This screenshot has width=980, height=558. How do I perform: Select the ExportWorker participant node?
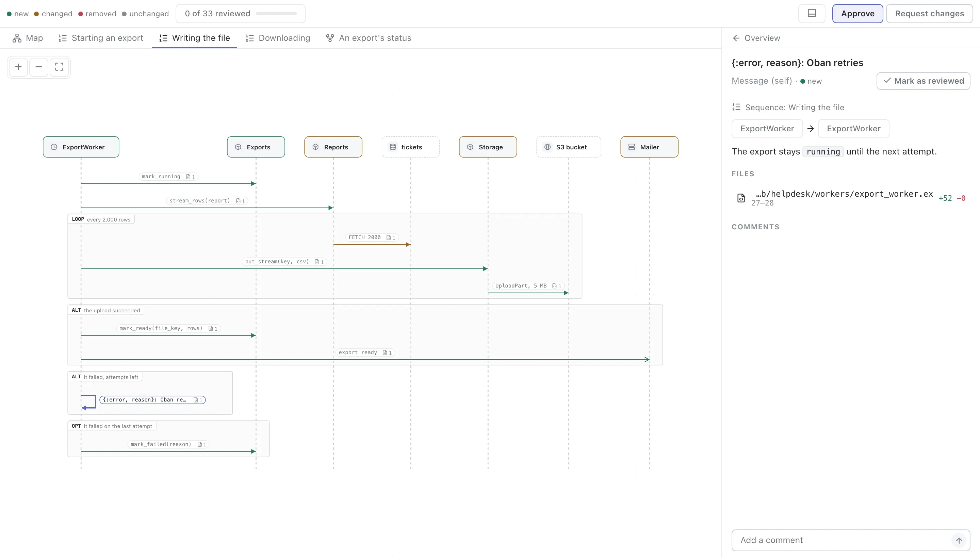click(81, 147)
